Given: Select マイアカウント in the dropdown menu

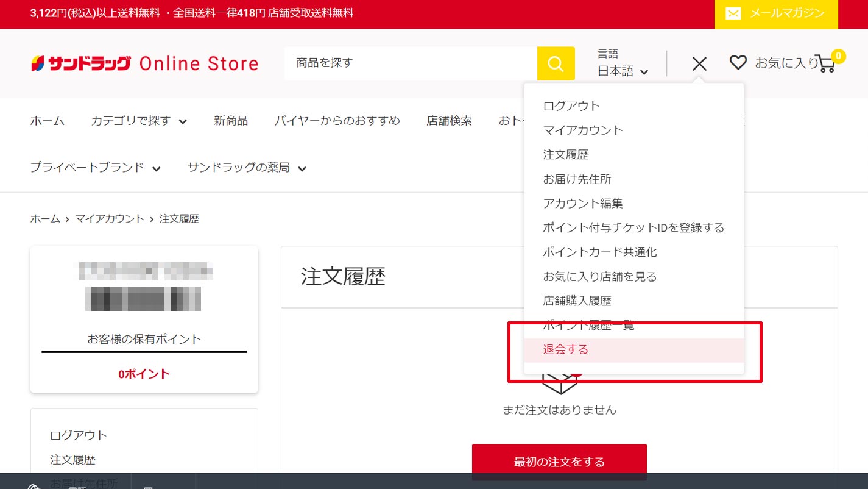Looking at the screenshot, I should [583, 130].
